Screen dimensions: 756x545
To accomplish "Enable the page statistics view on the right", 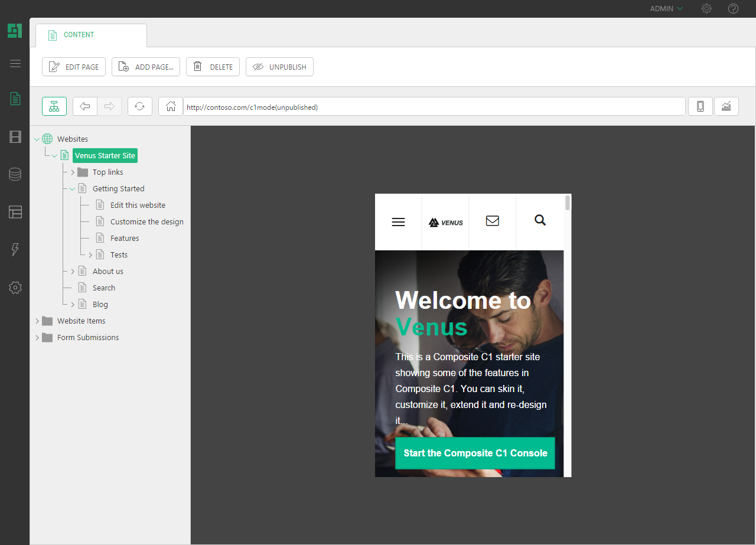I will (726, 106).
